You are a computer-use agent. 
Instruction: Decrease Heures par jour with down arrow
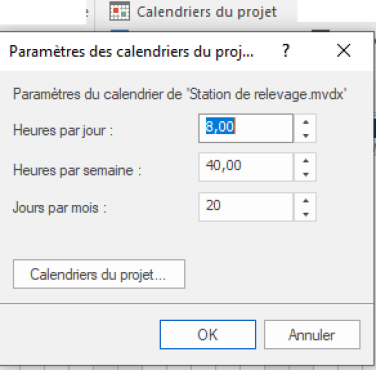tap(306, 135)
